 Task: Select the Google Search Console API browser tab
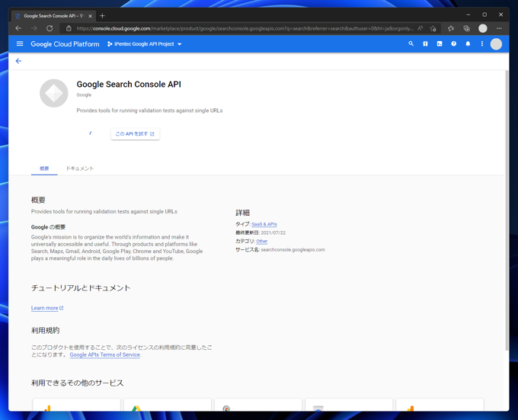click(54, 16)
